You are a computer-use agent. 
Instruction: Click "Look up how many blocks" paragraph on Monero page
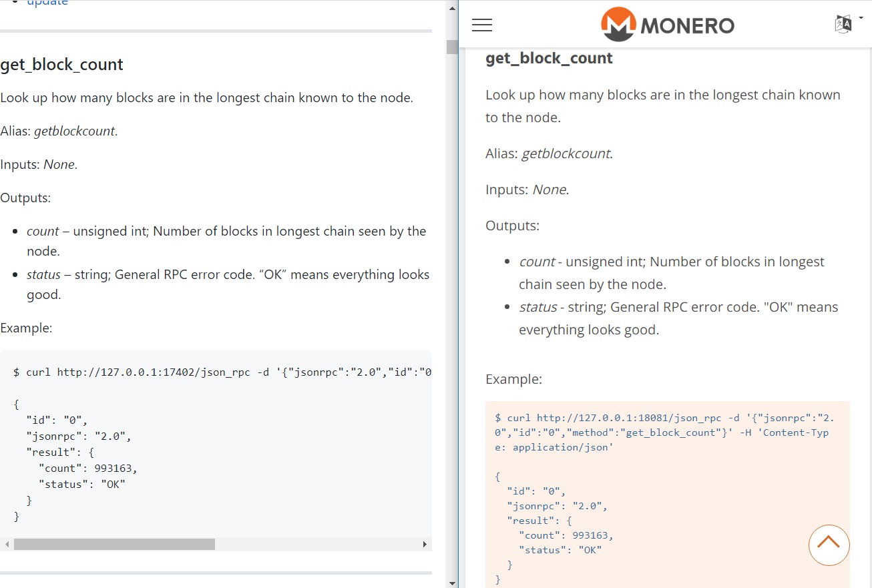point(663,106)
